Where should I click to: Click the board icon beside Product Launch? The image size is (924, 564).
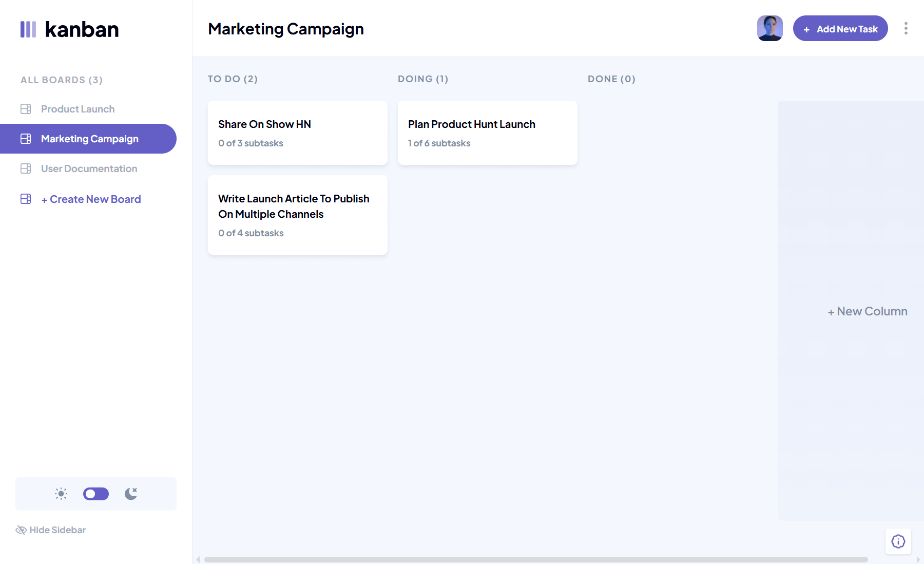coord(26,108)
